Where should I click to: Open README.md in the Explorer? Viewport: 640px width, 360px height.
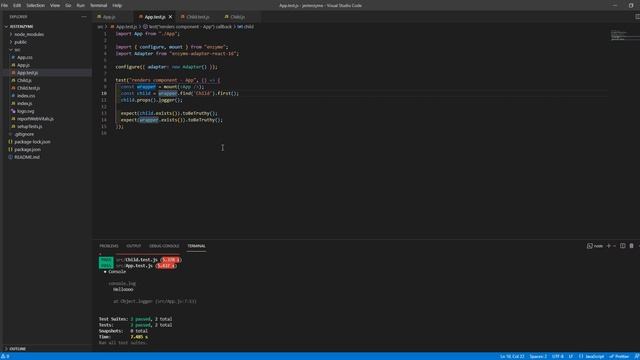tap(27, 157)
